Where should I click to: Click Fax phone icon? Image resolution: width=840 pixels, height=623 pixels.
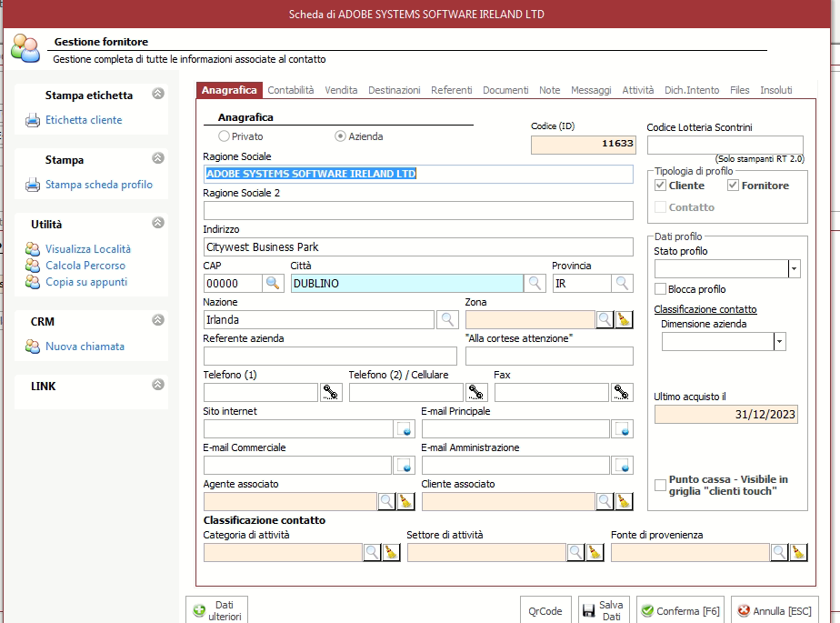tap(622, 393)
